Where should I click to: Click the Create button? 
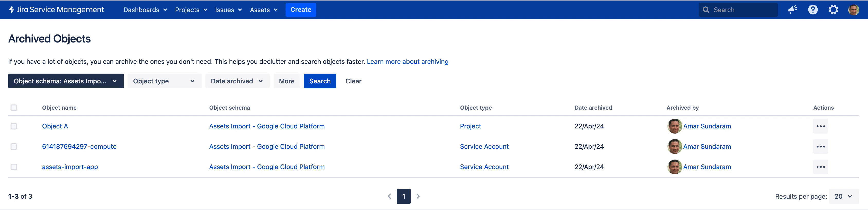301,10
